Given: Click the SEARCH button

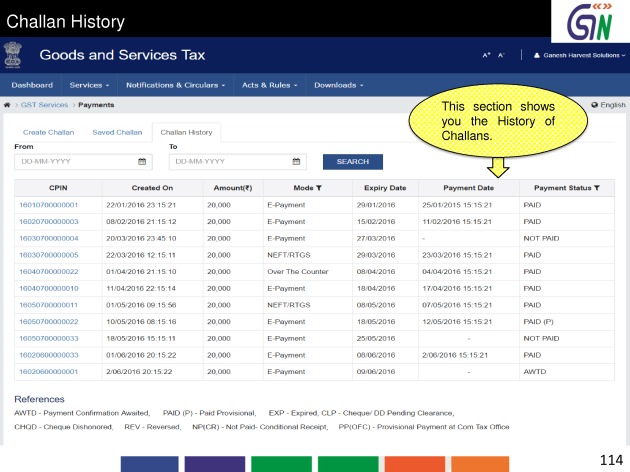Looking at the screenshot, I should pyautogui.click(x=353, y=161).
